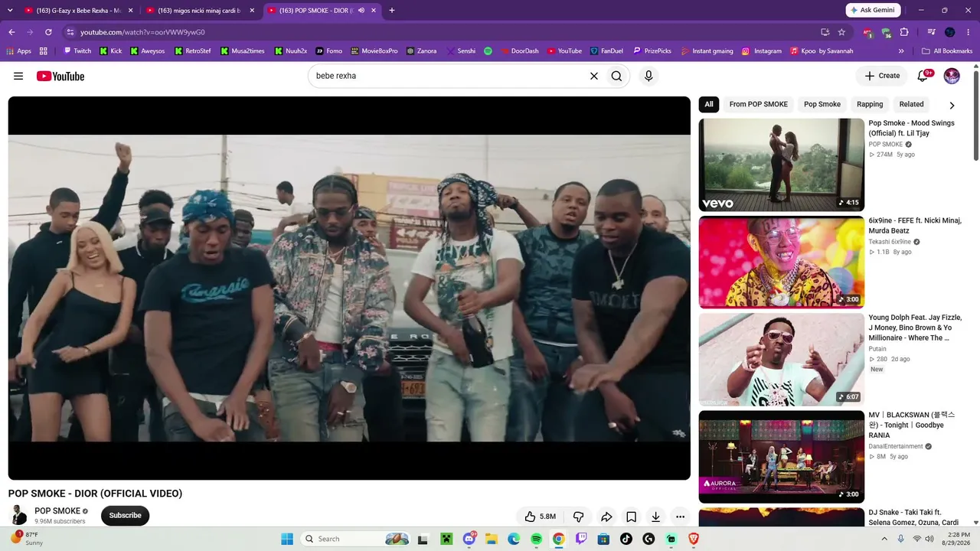
Task: Expand the hidden bookmarks overflow chevron
Action: pyautogui.click(x=901, y=51)
